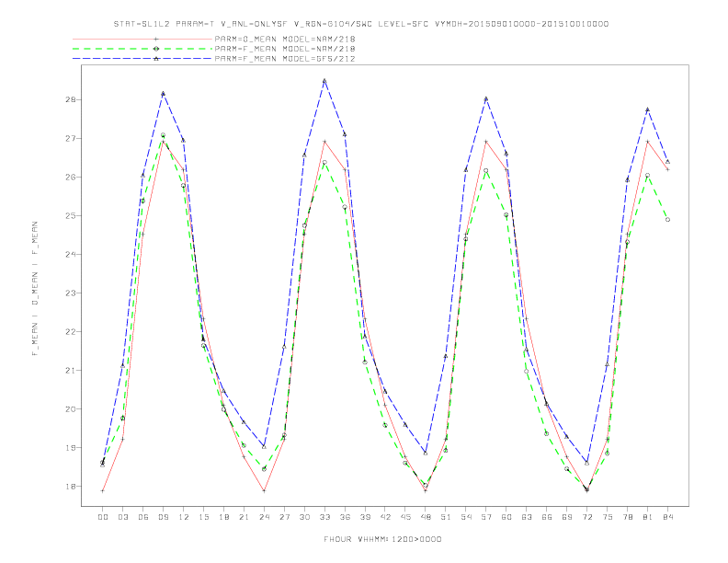Click x-axis forecast hour label 51
Viewport: 728px width, 563px height.
click(x=446, y=517)
